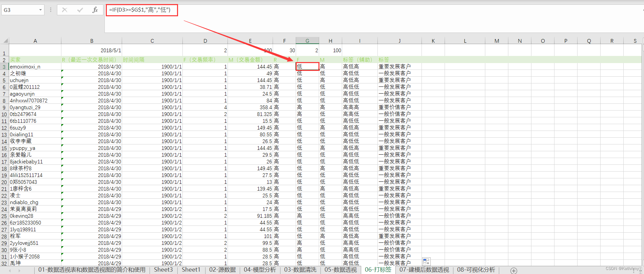Click the M（交易金额） header cell
This screenshot has height=274, width=644.
250,60
